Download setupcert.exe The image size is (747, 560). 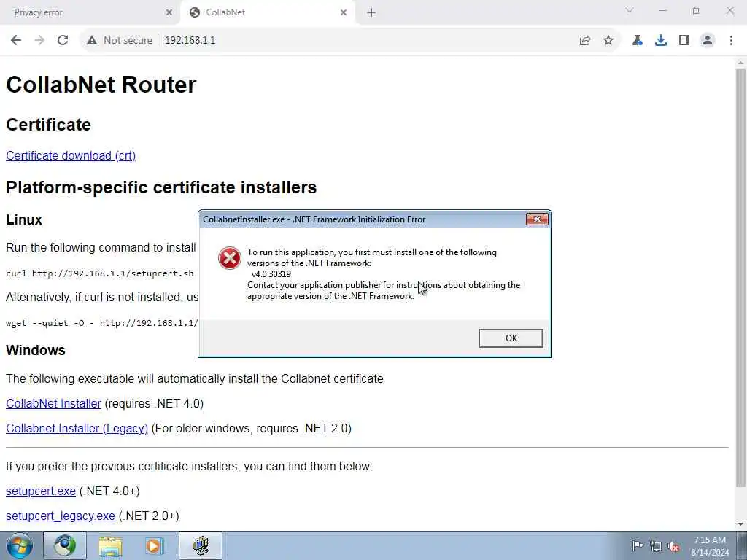point(41,491)
